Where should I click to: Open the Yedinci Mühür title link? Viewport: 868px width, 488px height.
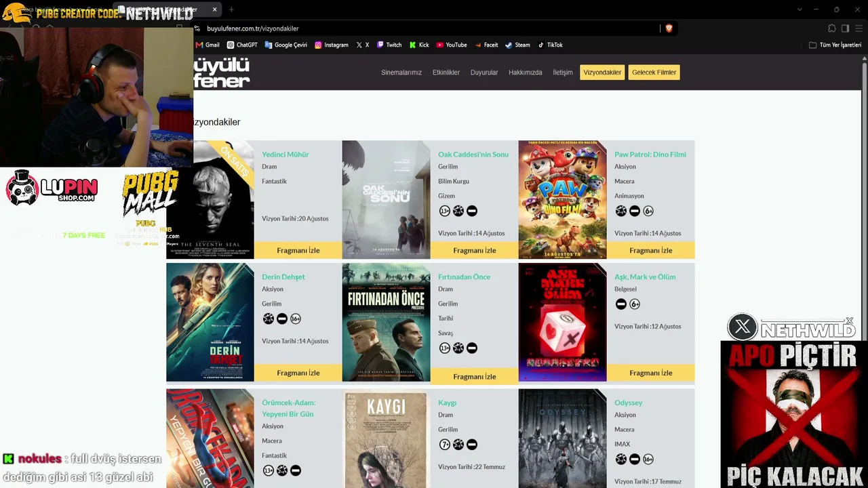coord(285,155)
